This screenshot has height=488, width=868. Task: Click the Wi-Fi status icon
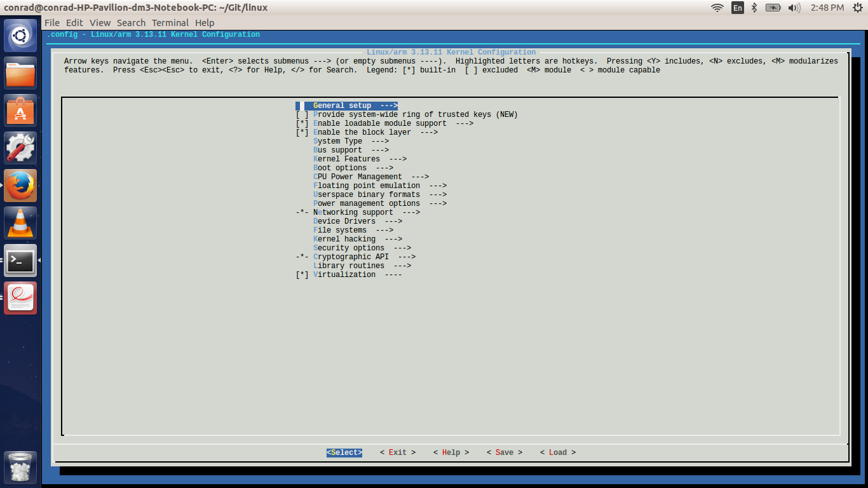(717, 8)
